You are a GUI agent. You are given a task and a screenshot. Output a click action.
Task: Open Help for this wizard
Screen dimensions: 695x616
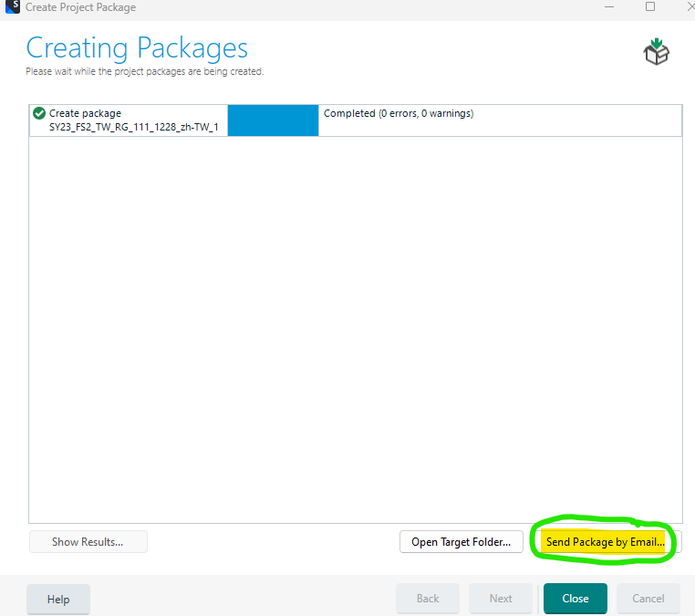[58, 600]
